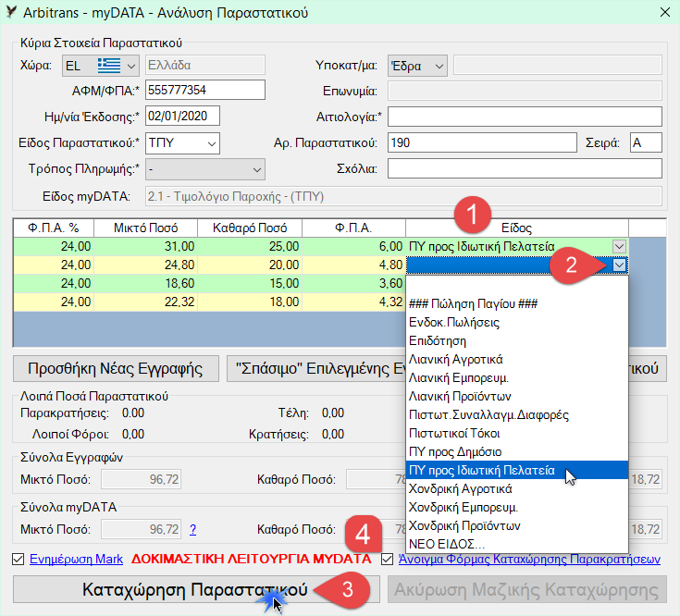Viewport: 680px width, 616px height.
Task: Click the Είδος column header
Action: 517,228
